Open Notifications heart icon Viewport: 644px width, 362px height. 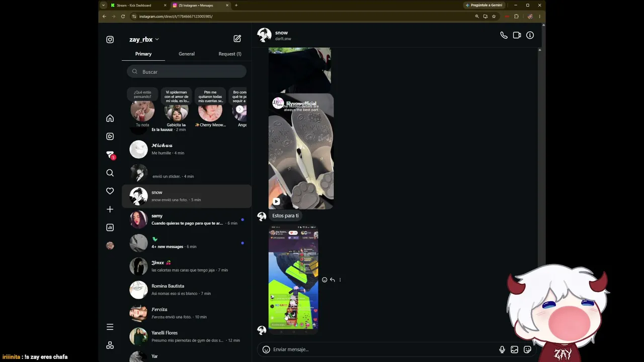point(110,191)
